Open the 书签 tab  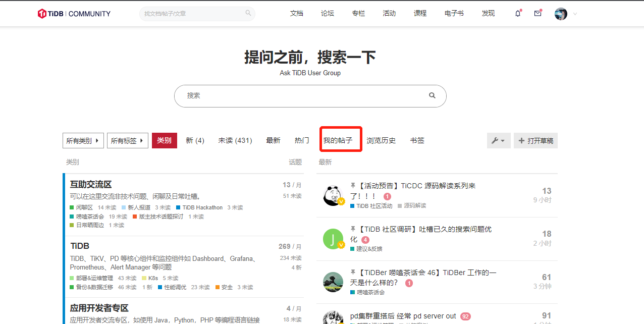pos(417,141)
